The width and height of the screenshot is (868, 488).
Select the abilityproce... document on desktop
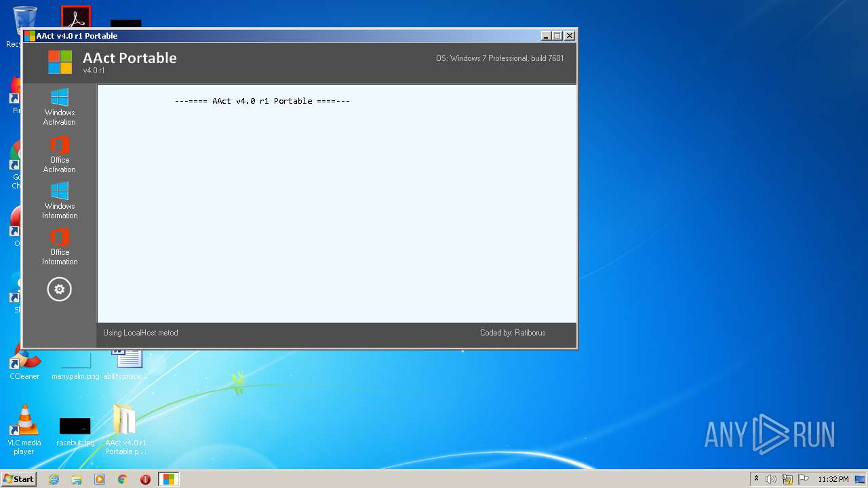pyautogui.click(x=125, y=366)
